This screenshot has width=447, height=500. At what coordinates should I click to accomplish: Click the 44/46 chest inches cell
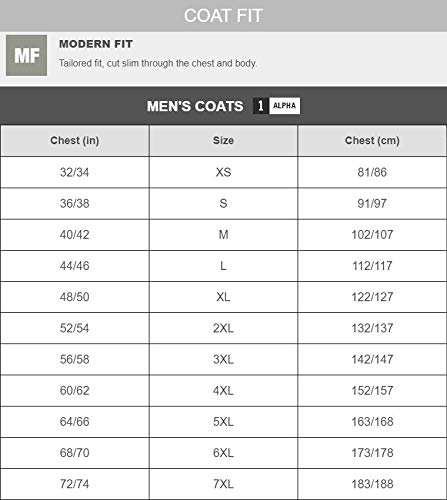click(x=75, y=266)
